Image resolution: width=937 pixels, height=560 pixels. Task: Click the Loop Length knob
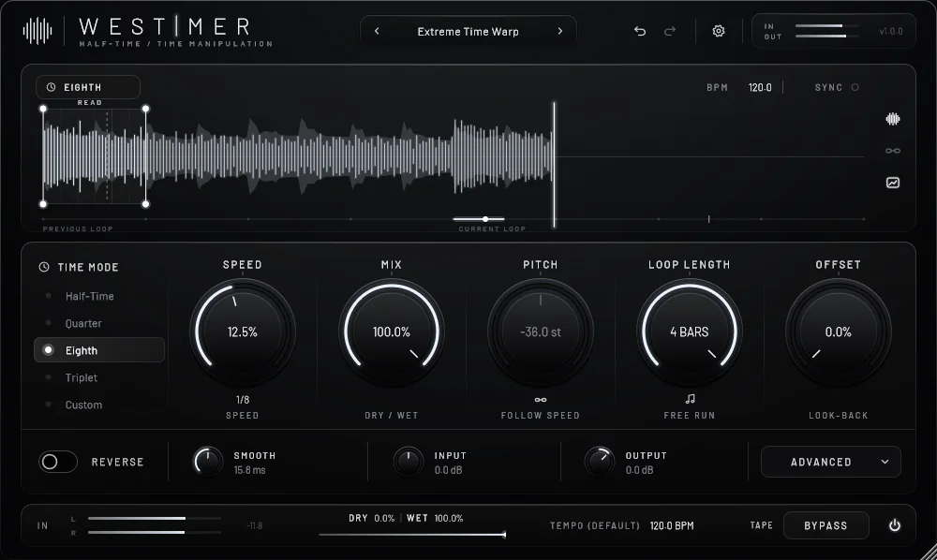pos(690,332)
